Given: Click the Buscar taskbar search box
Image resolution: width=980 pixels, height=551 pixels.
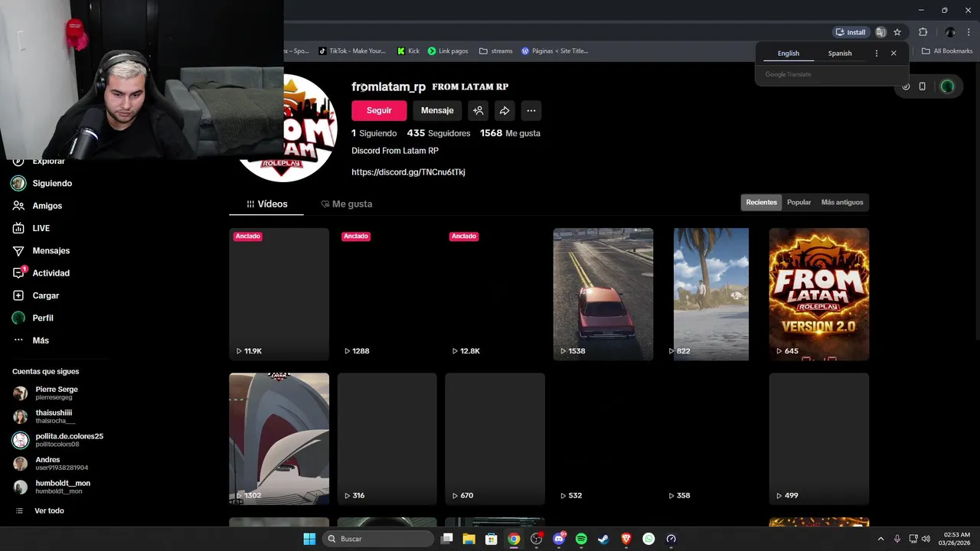Looking at the screenshot, I should tap(378, 539).
